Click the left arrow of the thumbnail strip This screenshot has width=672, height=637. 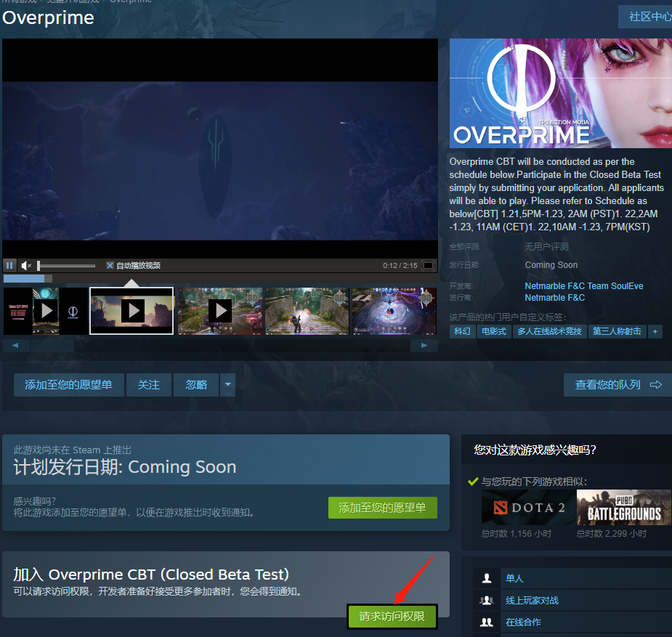15,345
